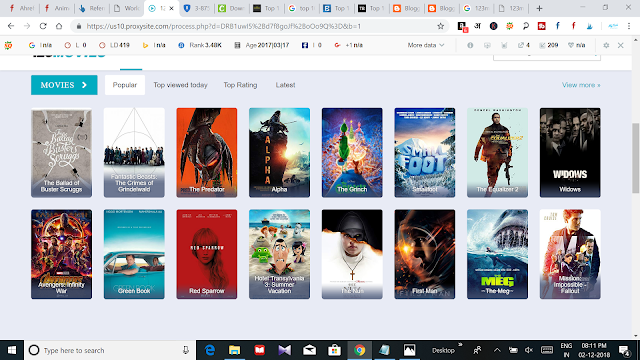Viewport: 640px width, 360px height.
Task: Click the Facebook likes icon in SEOquake bar
Action: (x=305, y=45)
